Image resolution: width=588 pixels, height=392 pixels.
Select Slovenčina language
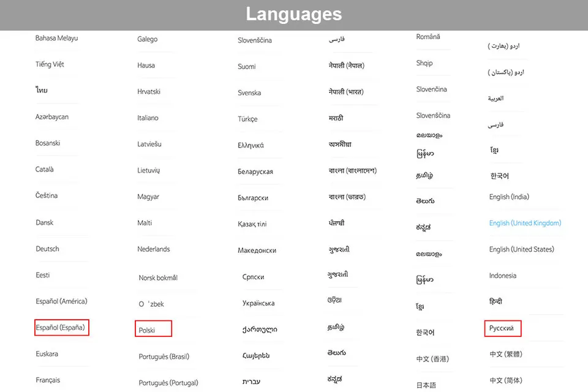pyautogui.click(x=431, y=89)
